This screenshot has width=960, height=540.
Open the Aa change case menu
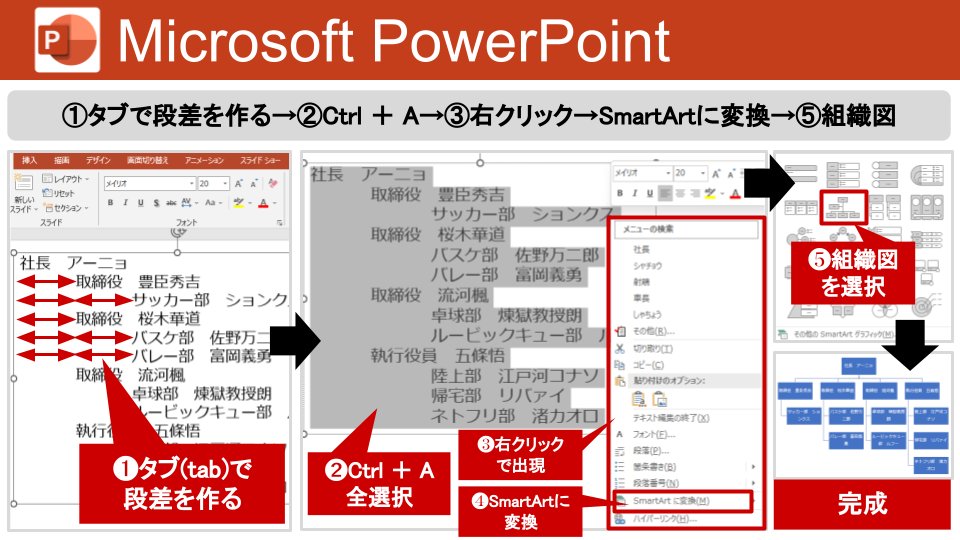tap(212, 203)
